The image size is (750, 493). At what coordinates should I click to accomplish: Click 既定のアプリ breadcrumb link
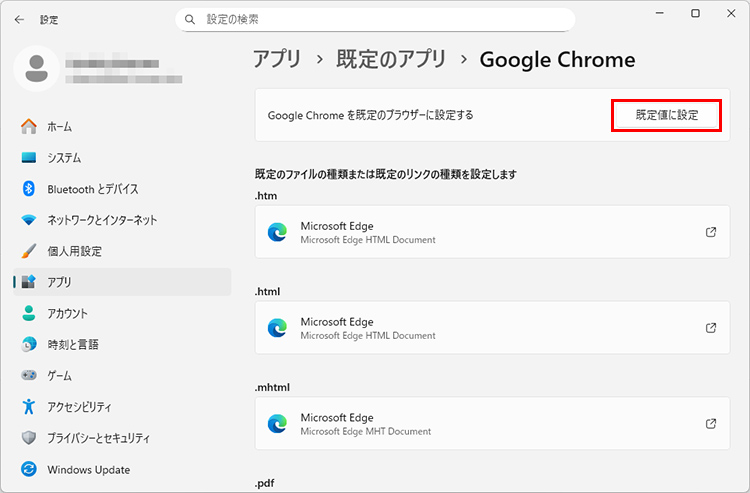[391, 60]
